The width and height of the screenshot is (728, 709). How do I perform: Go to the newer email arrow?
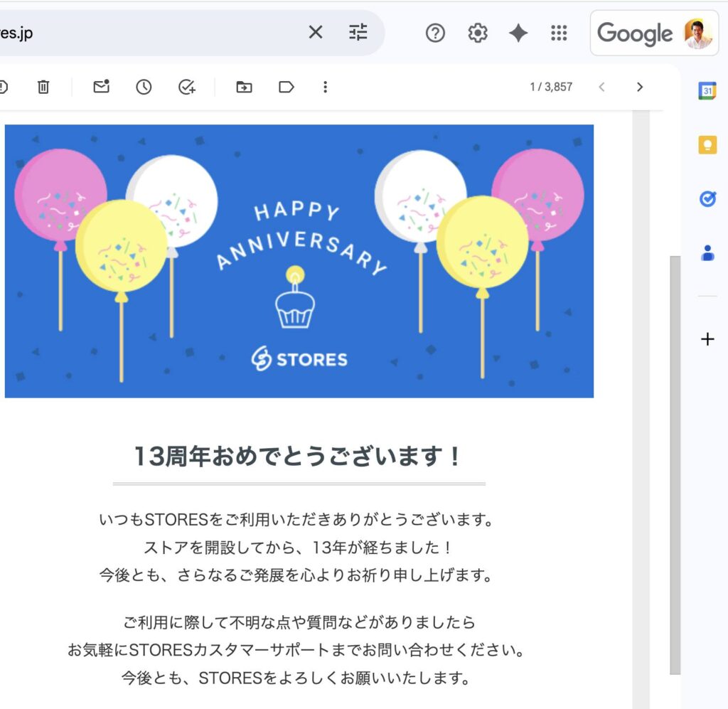tap(601, 87)
